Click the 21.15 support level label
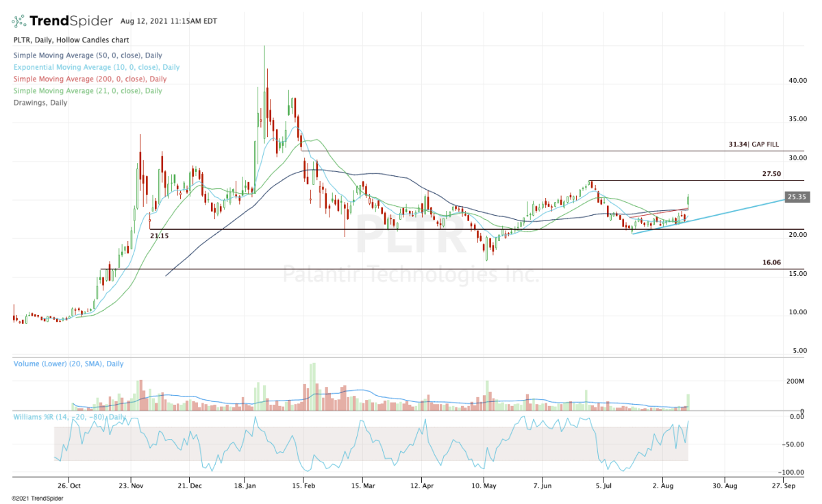The height and width of the screenshot is (504, 822). pyautogui.click(x=160, y=235)
